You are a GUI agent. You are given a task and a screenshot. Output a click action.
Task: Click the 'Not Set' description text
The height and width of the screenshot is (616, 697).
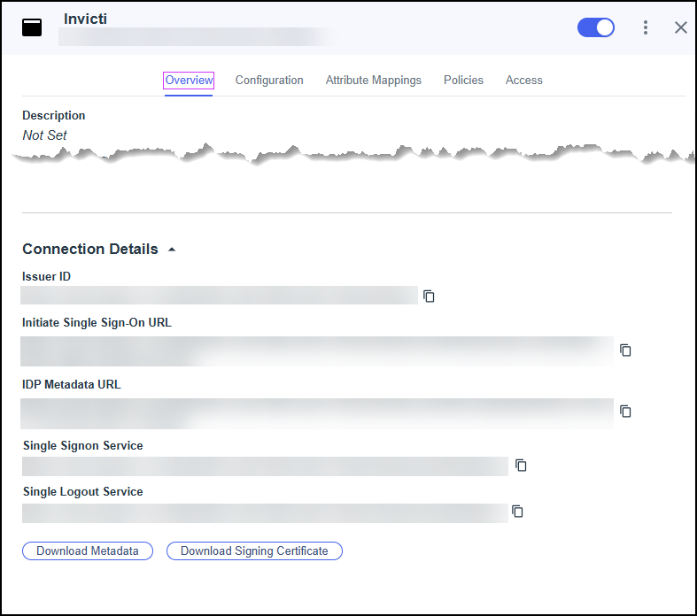tap(44, 135)
